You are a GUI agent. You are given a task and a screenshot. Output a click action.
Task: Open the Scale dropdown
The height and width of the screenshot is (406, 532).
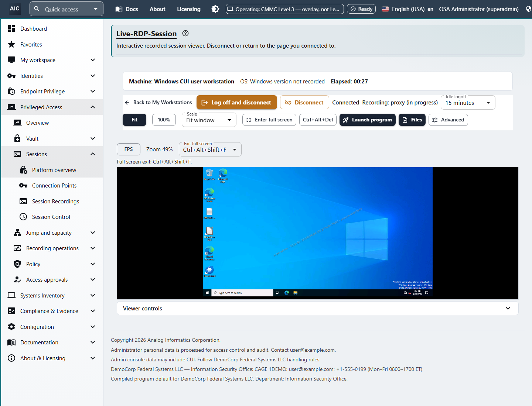209,120
